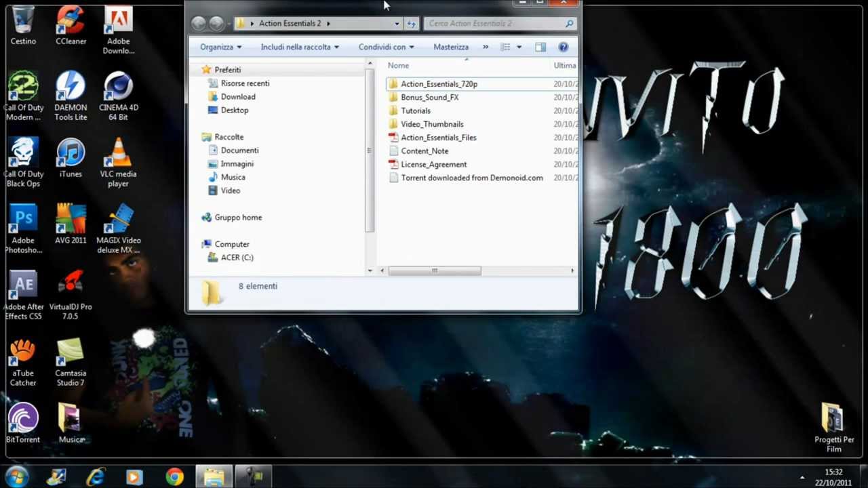This screenshot has width=868, height=488.
Task: Open the Condividi con dropdown
Action: coord(386,47)
